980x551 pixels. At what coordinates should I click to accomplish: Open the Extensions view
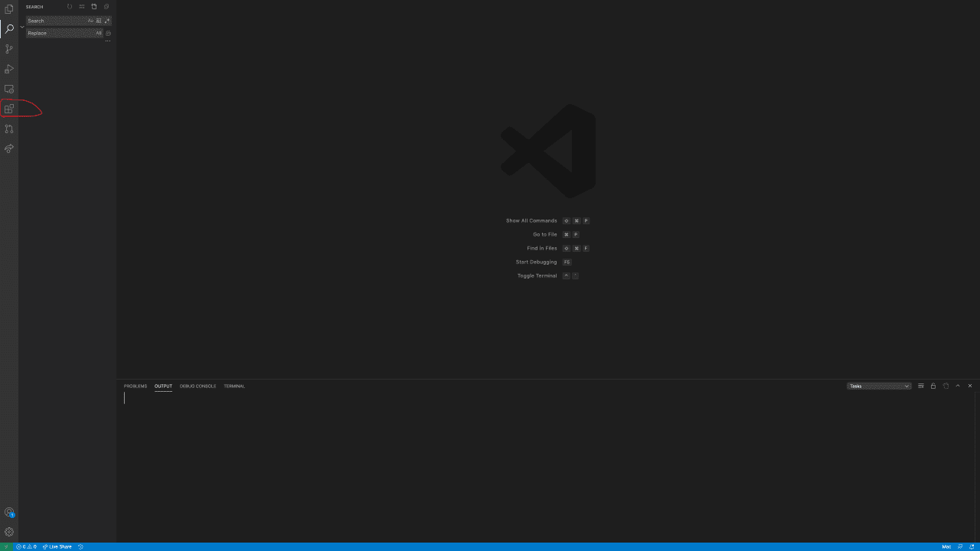tap(9, 109)
